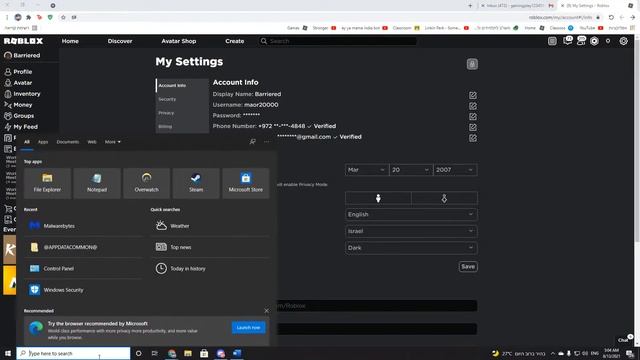Open Create in Roblox navbar
This screenshot has width=640, height=360.
point(235,41)
